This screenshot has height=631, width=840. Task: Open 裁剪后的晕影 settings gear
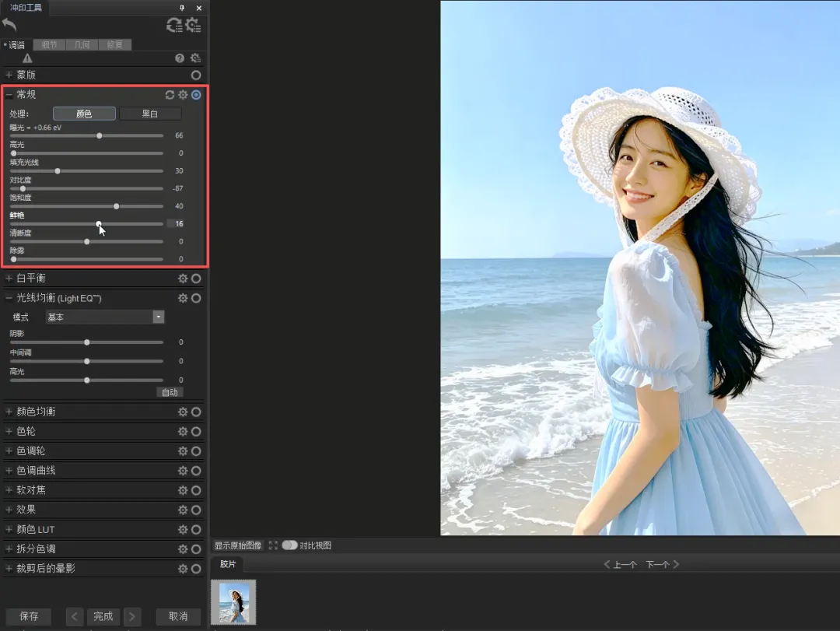click(183, 569)
